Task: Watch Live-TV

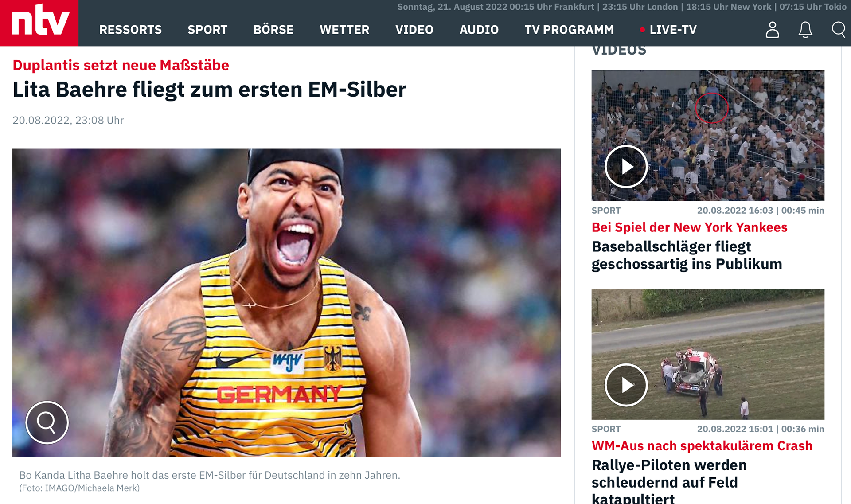Action: pos(668,30)
